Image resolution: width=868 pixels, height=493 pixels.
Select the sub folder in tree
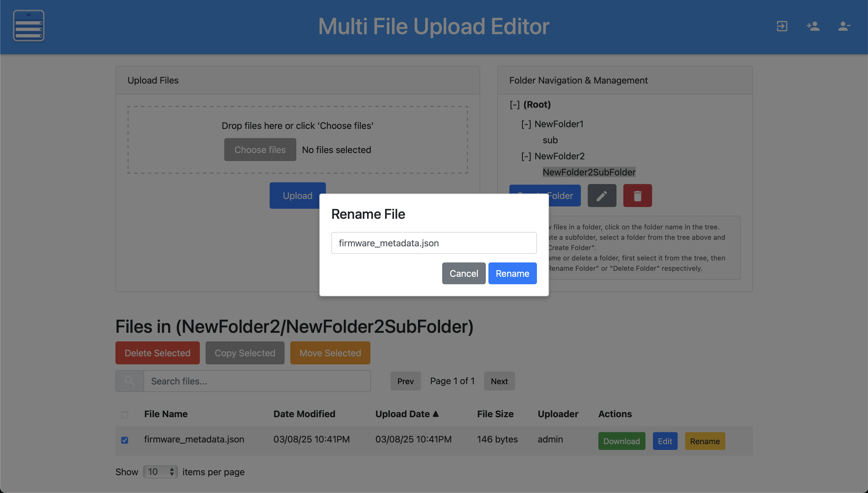(550, 140)
